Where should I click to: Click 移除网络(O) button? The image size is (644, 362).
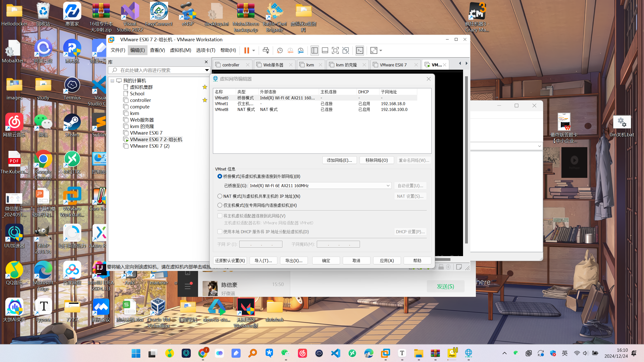click(x=376, y=160)
